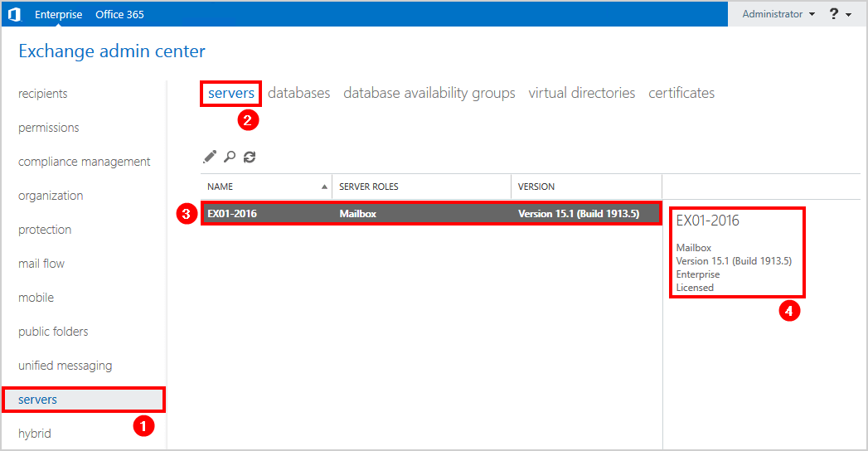868x451 pixels.
Task: Open mobile section
Action: [36, 298]
